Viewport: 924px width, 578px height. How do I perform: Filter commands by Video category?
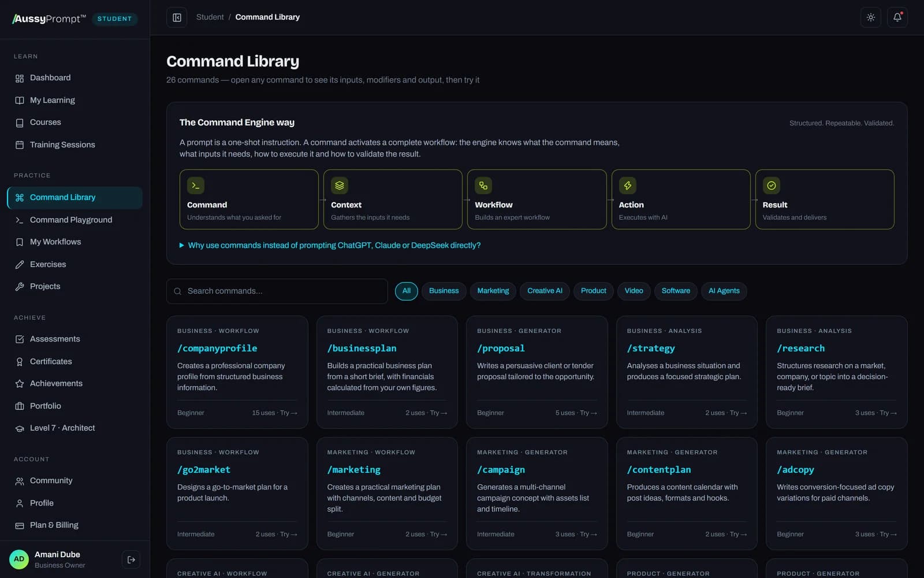click(634, 291)
